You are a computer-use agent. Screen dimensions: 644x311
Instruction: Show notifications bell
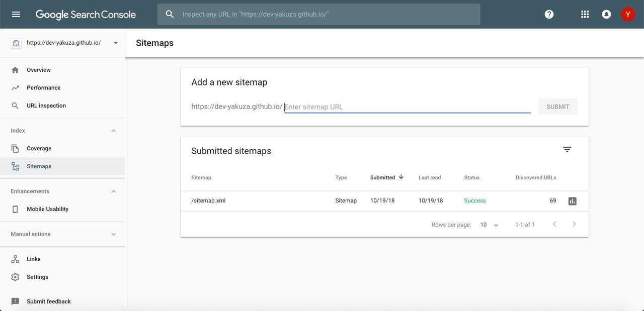(x=606, y=14)
